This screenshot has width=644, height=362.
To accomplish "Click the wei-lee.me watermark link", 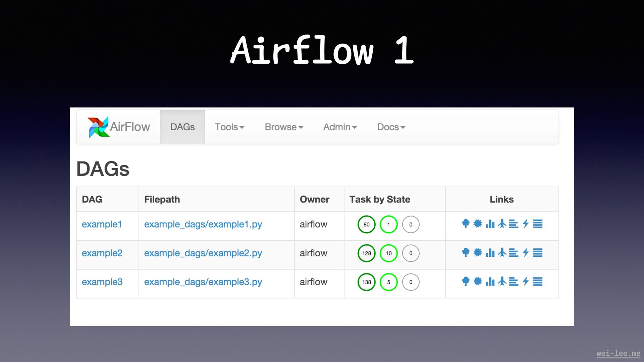I will point(618,353).
